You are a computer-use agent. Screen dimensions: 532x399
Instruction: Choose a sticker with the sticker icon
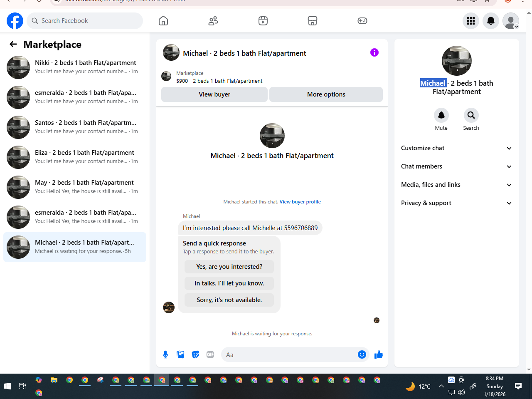(x=195, y=354)
